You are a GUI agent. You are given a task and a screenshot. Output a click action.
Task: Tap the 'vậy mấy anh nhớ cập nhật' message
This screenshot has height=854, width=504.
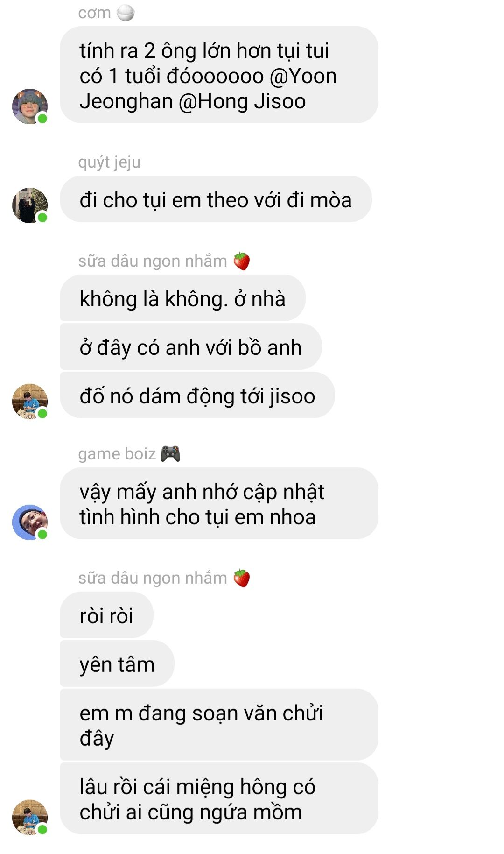pos(219,504)
